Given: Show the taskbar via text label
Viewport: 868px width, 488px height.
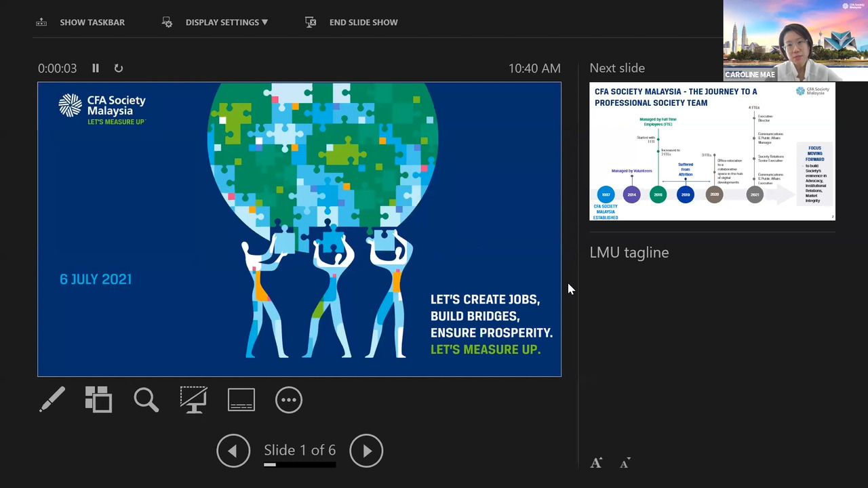Looking at the screenshot, I should pyautogui.click(x=92, y=22).
